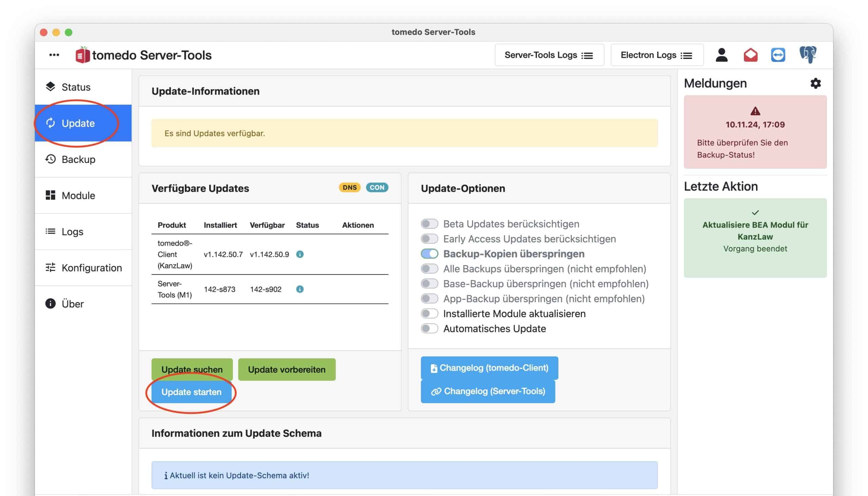Open Server-Tools Logs list
The height and width of the screenshot is (496, 868).
click(549, 55)
